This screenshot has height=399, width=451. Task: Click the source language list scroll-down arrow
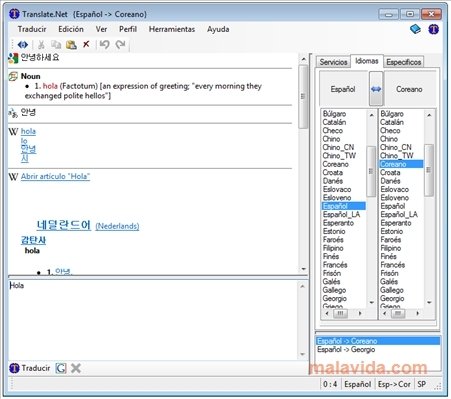[372, 303]
